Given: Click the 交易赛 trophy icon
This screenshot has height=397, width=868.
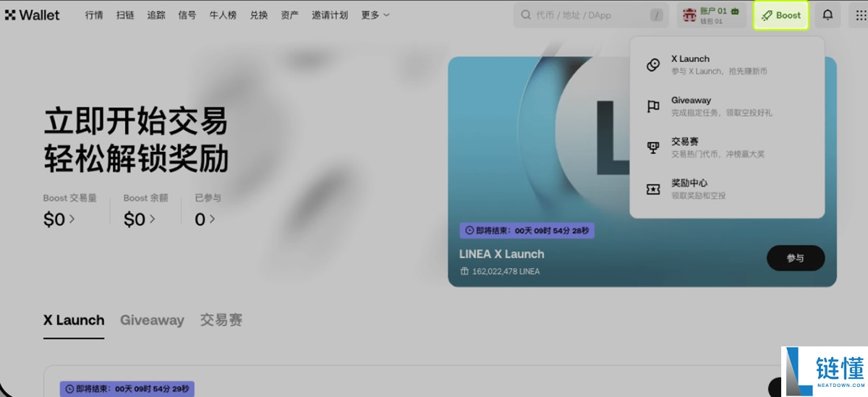Looking at the screenshot, I should coord(653,148).
